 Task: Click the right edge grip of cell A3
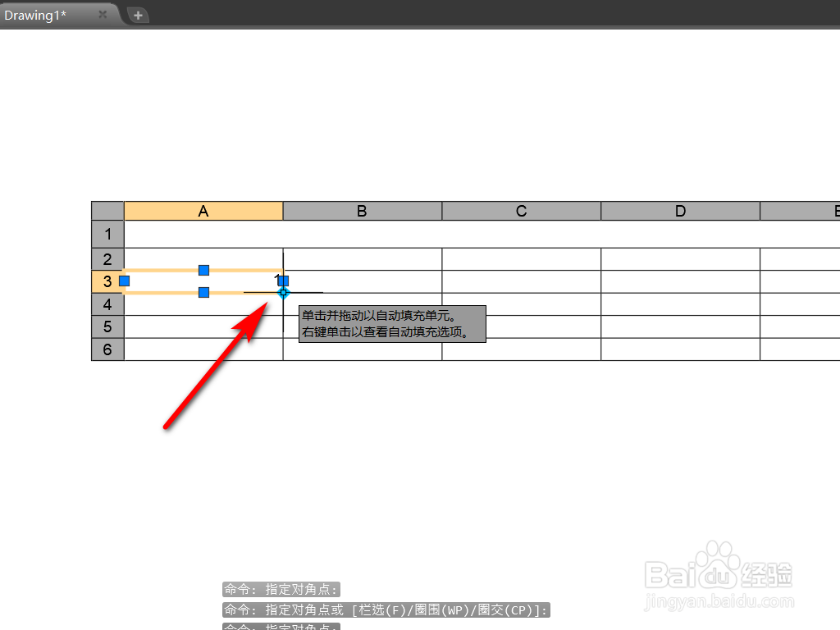coord(283,281)
